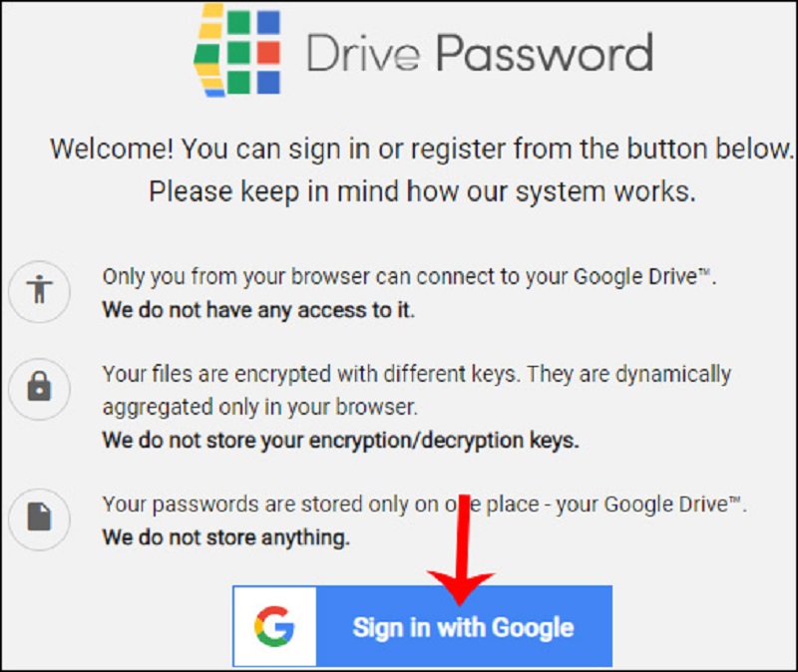798x672 pixels.
Task: Click the Sign in with Google button
Action: [422, 626]
